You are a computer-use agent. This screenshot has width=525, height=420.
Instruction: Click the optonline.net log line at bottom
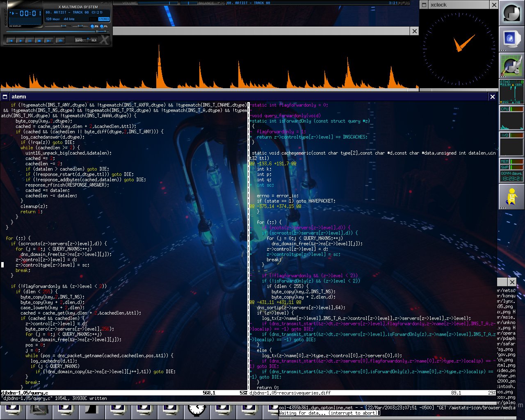click(x=397, y=408)
